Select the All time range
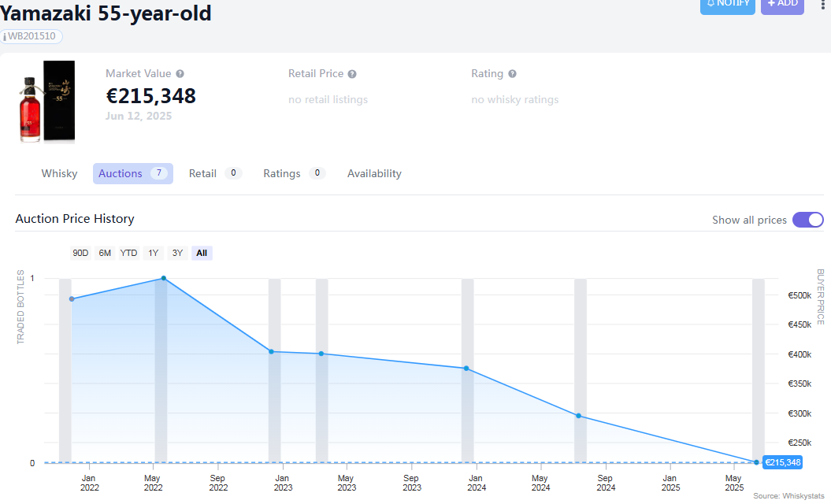The width and height of the screenshot is (831, 504). click(x=202, y=253)
